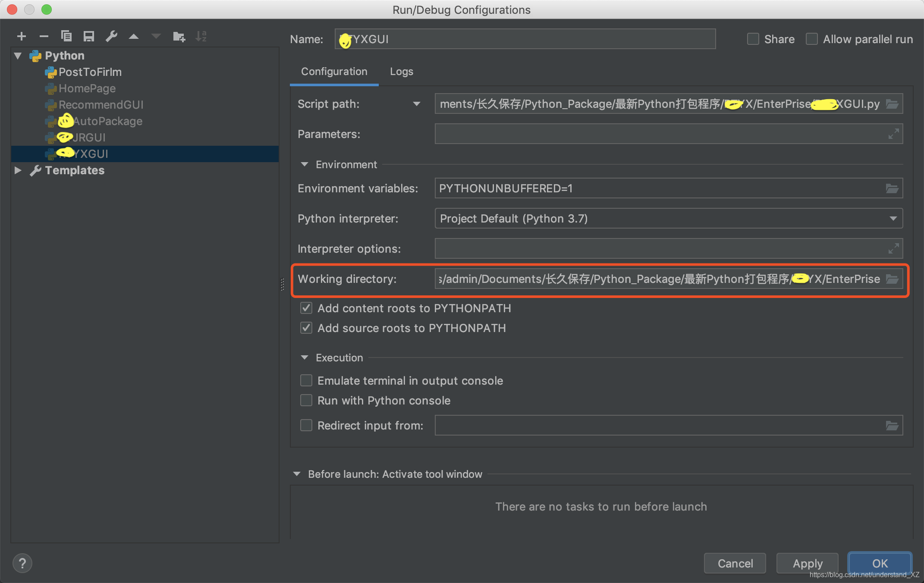
Task: Click the Copy Configuration icon
Action: point(66,36)
